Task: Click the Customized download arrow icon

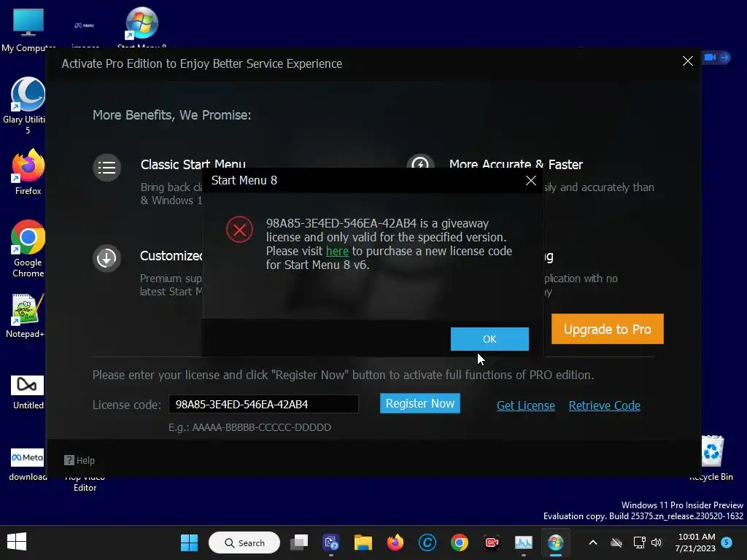Action: click(x=107, y=258)
